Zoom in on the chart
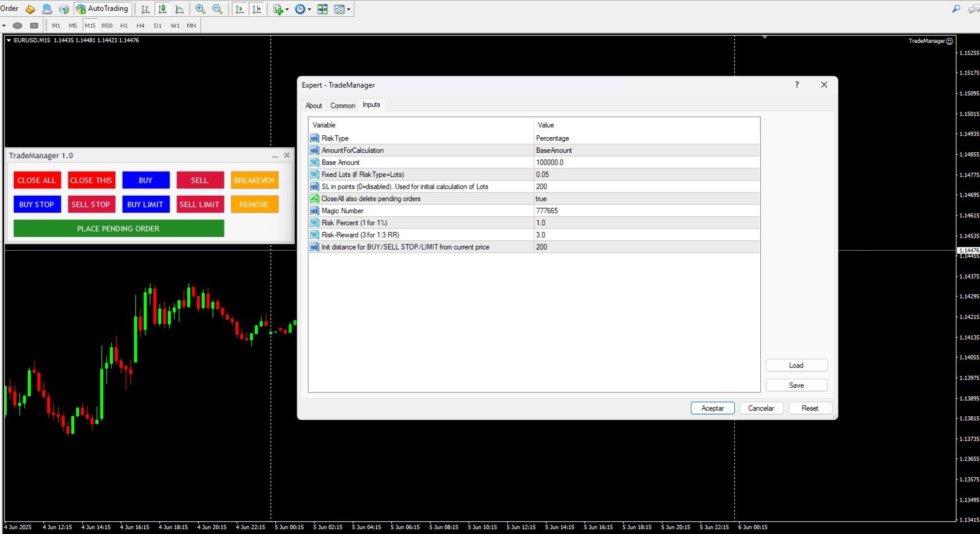Viewport: 980px width, 534px height. 200,9
